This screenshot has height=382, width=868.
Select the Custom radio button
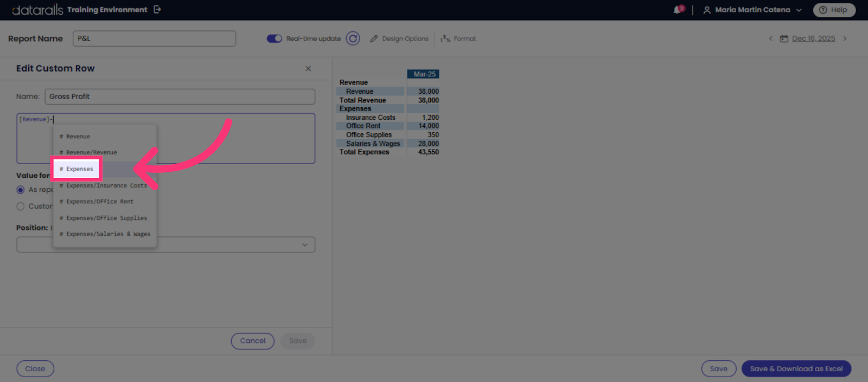[x=21, y=206]
